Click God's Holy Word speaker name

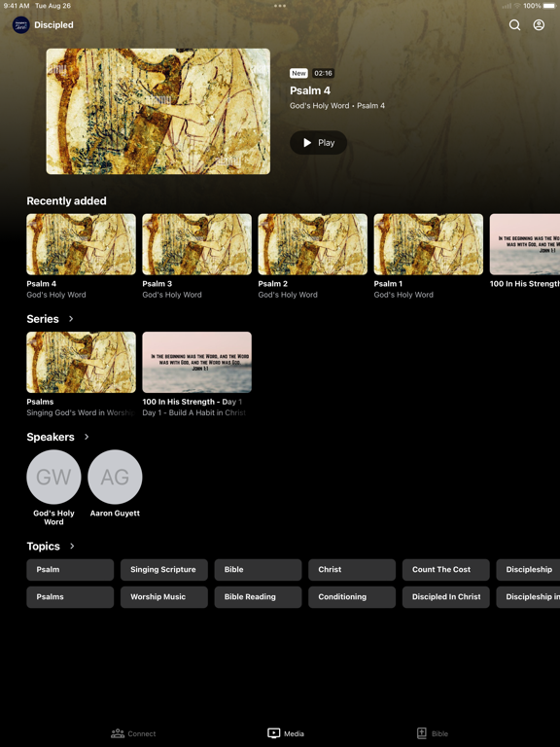point(53,517)
